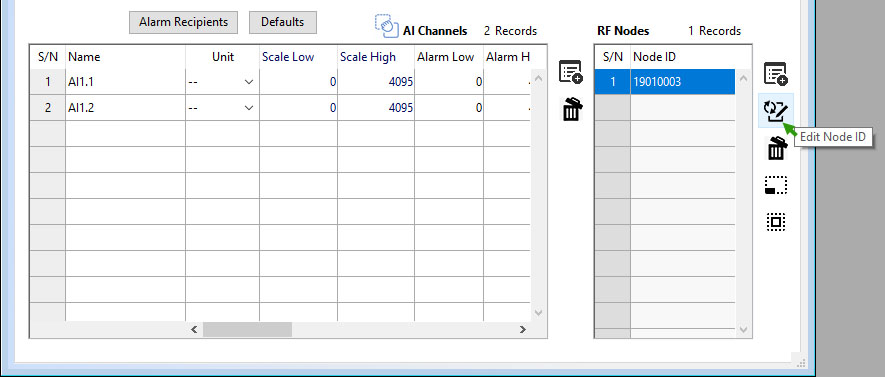Click the Name column header
The width and height of the screenshot is (885, 377).
point(125,57)
